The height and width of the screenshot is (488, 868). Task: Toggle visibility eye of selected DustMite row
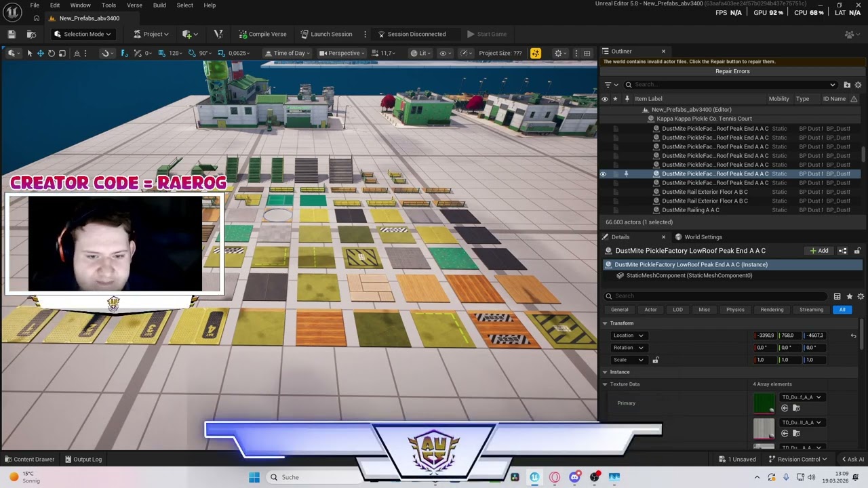coord(604,174)
